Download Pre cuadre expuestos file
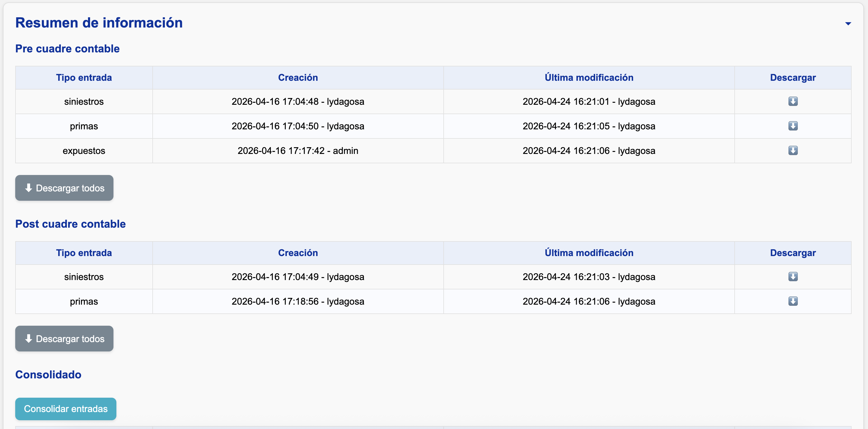Viewport: 868px width, 429px height. [793, 150]
